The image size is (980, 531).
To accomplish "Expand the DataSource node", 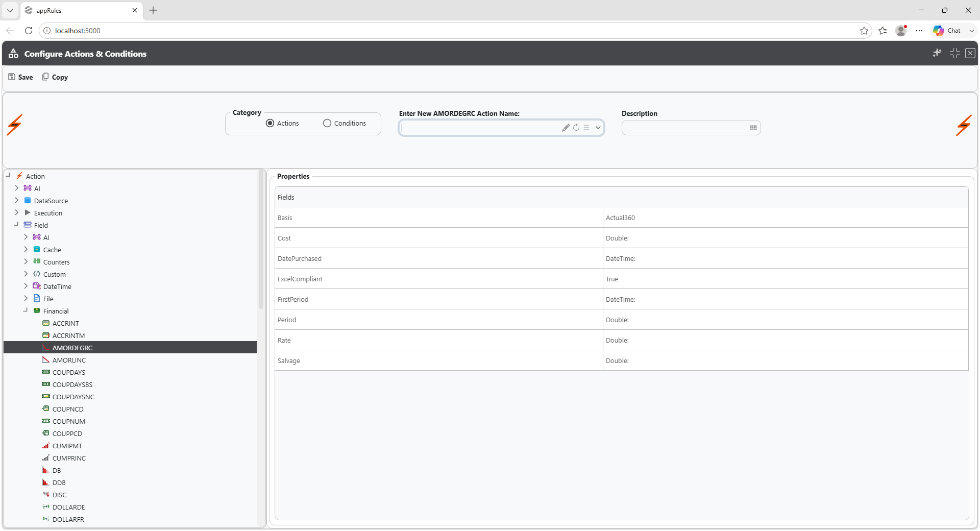I will (17, 200).
